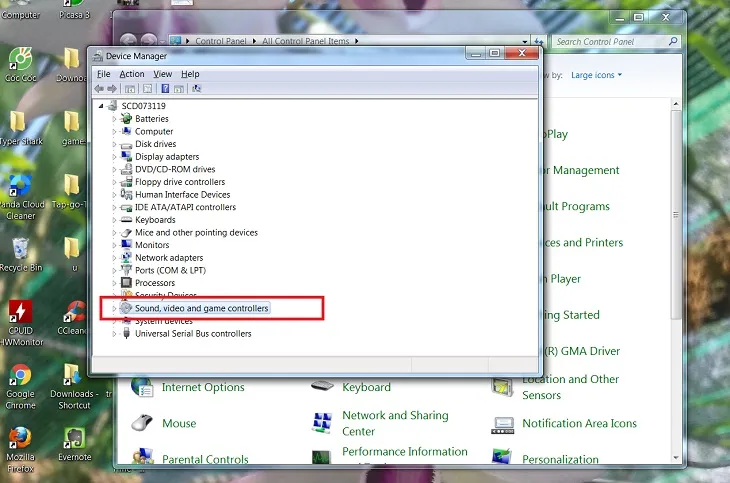The image size is (730, 483).
Task: Collapse the SCD073119 root node
Action: [x=101, y=106]
